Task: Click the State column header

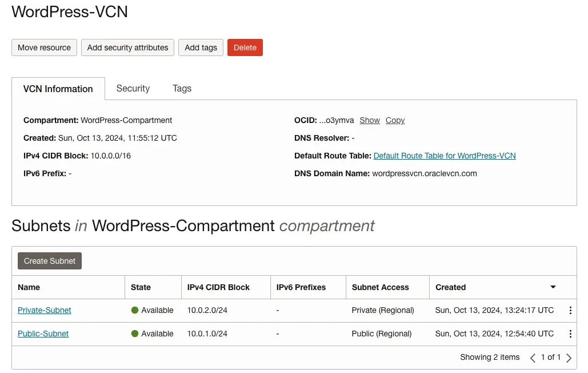Action: coord(141,287)
